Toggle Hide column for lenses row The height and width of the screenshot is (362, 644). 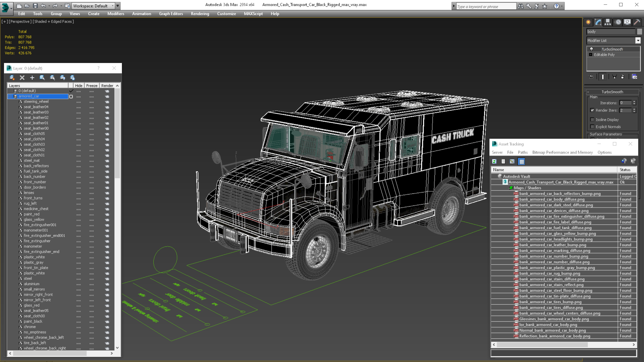tap(78, 193)
